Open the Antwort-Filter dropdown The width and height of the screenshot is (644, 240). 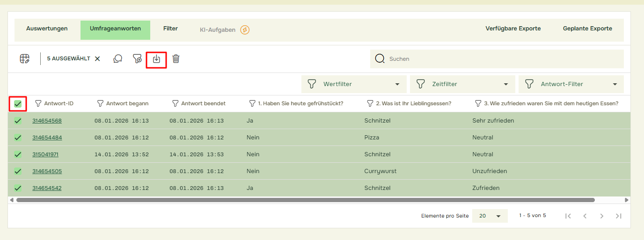[571, 84]
